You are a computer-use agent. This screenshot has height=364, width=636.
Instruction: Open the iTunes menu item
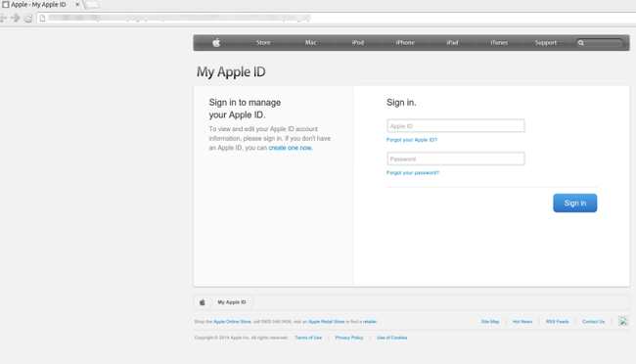[x=499, y=43]
